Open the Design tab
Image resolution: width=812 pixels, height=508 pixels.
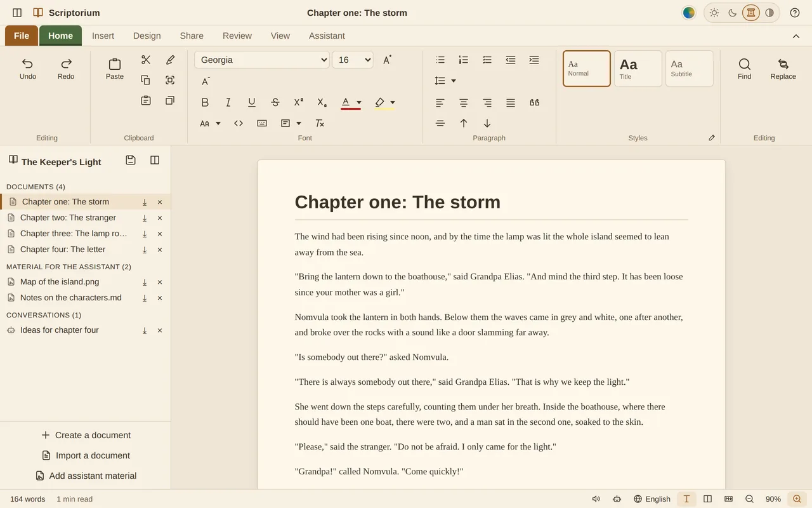click(147, 36)
